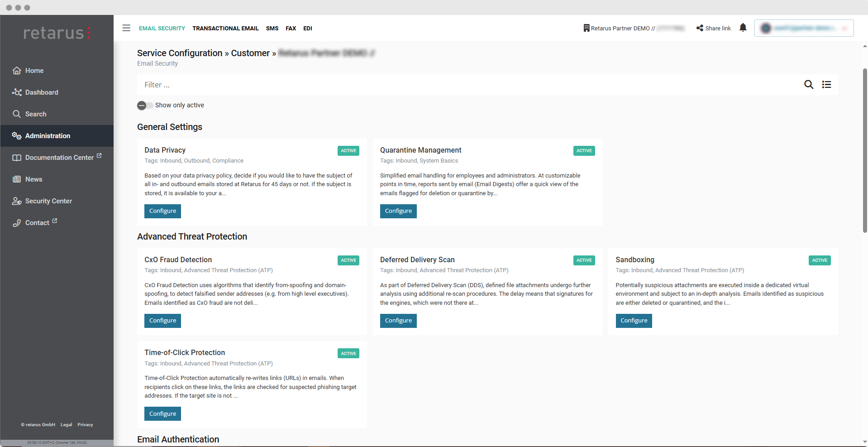This screenshot has height=447, width=868.
Task: Open the Security Center sidebar entry
Action: point(57,201)
